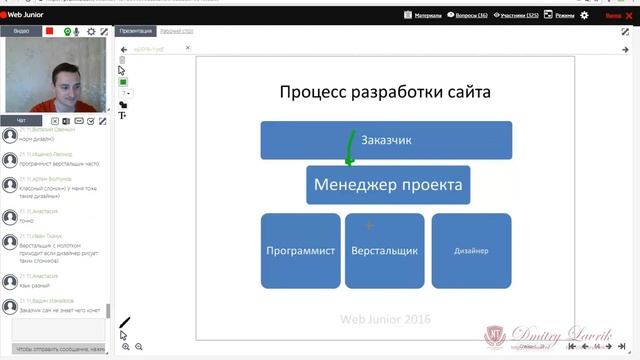Click the slide title Процесс разработки сайта

click(385, 92)
